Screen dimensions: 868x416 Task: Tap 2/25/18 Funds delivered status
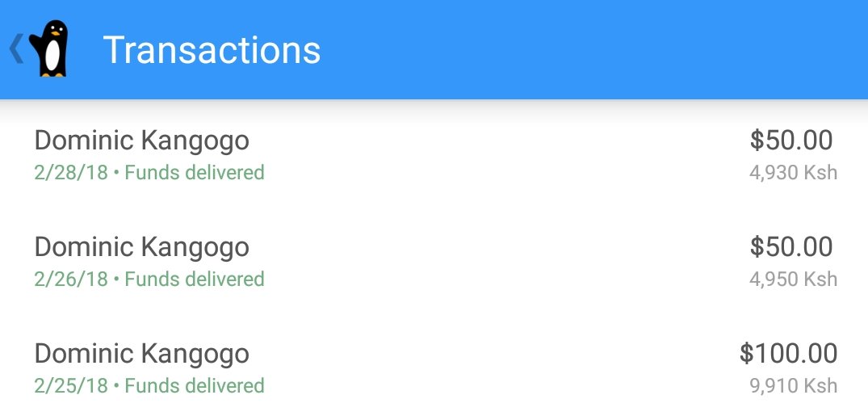pos(149,385)
